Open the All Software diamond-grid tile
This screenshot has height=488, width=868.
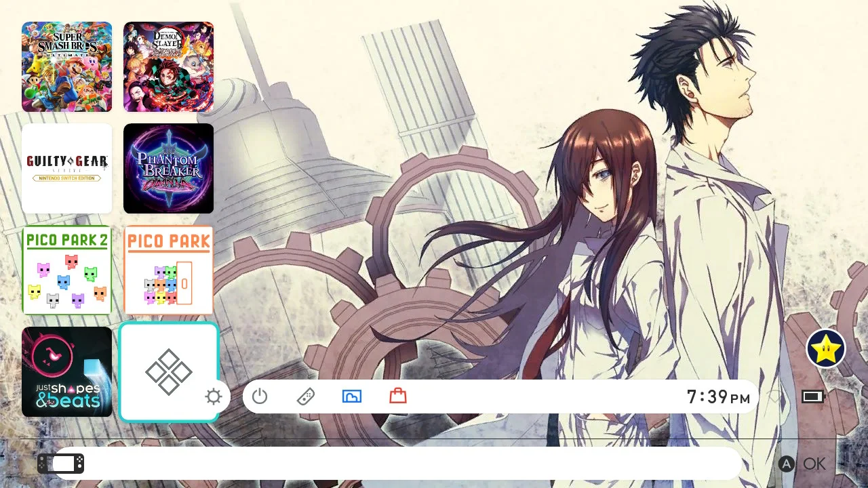click(x=169, y=372)
